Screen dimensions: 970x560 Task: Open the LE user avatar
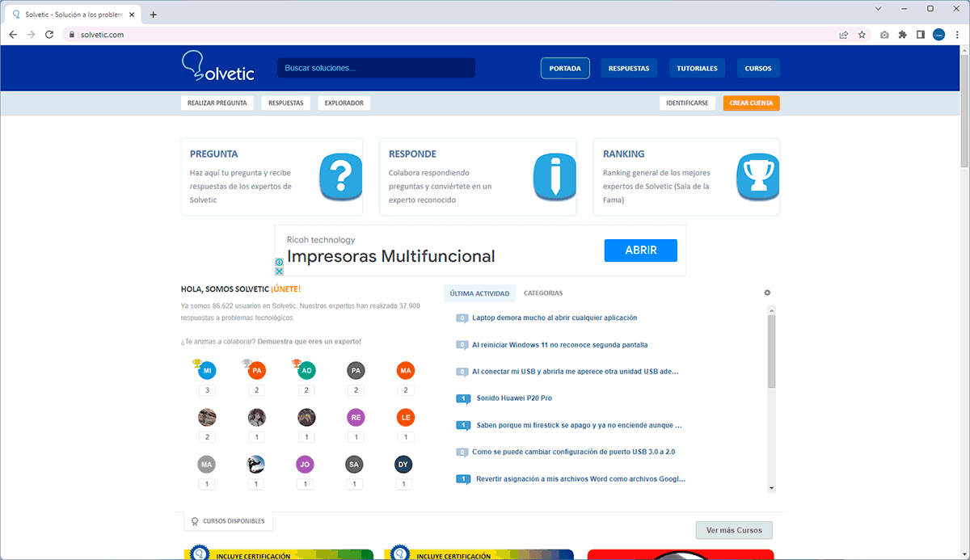(x=406, y=417)
